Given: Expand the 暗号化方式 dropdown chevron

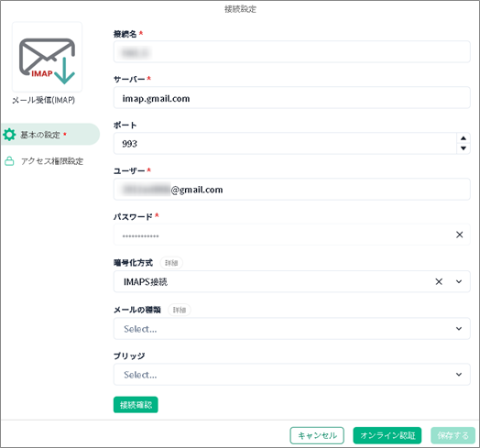Looking at the screenshot, I should (459, 282).
